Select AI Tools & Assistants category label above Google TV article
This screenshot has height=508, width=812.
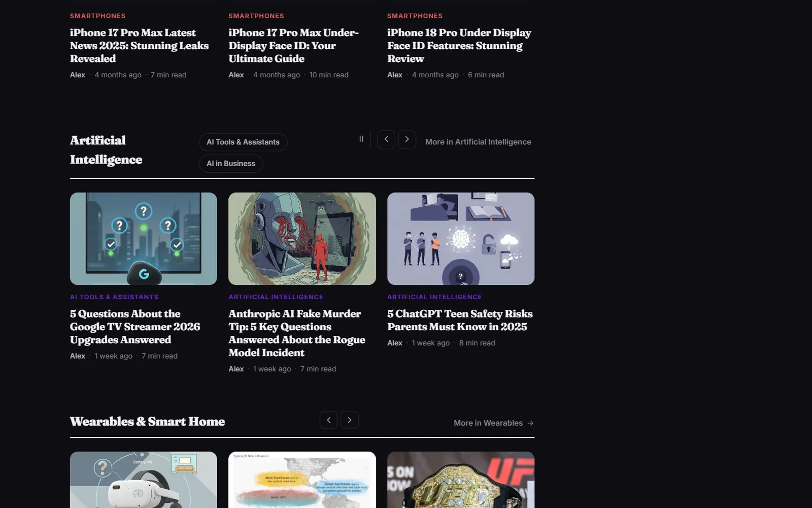click(x=114, y=297)
